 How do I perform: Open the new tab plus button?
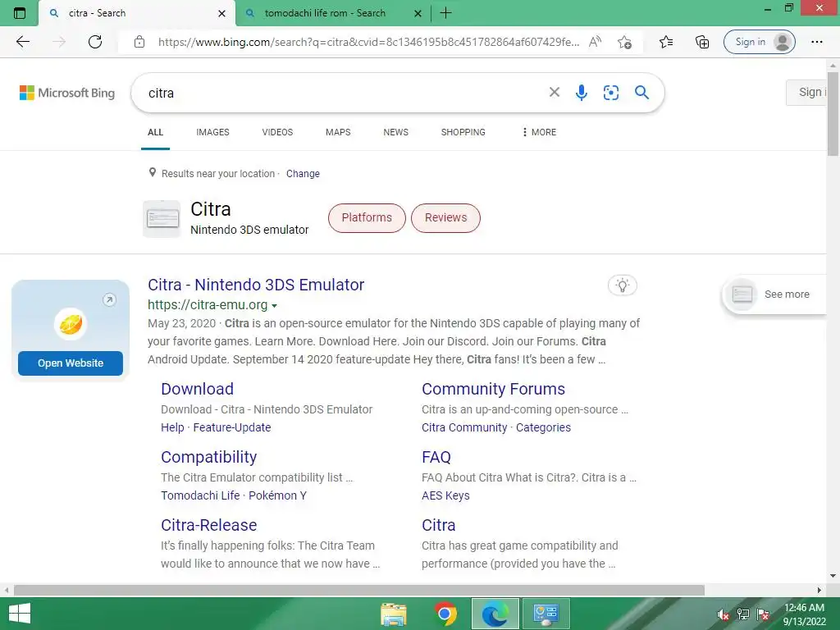coord(445,13)
